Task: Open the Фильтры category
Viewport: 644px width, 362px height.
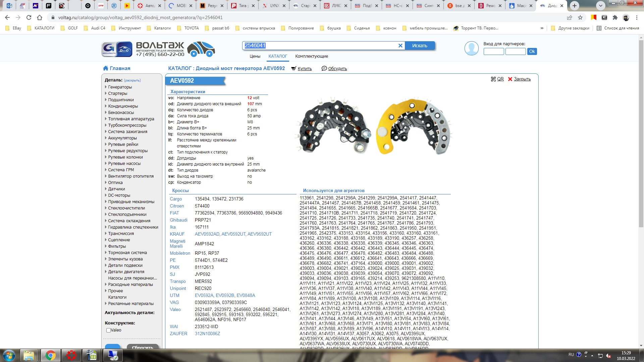Action: tap(117, 246)
